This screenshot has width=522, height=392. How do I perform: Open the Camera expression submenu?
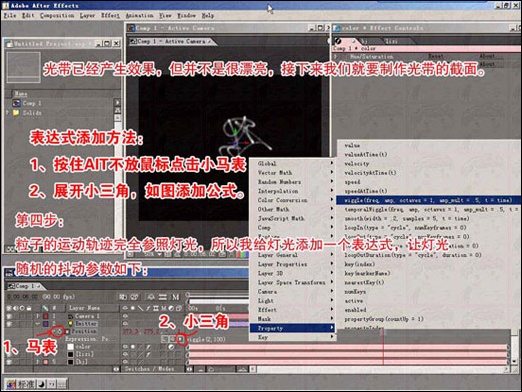292,292
